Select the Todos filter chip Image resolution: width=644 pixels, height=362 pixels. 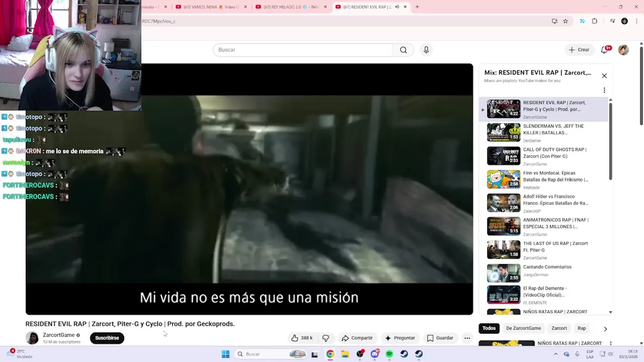tap(489, 328)
